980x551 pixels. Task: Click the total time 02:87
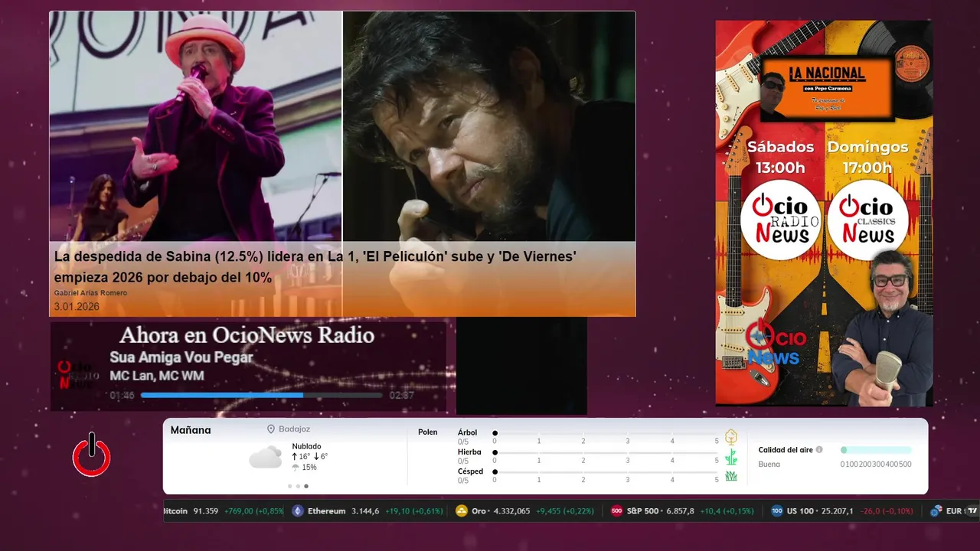coord(402,396)
